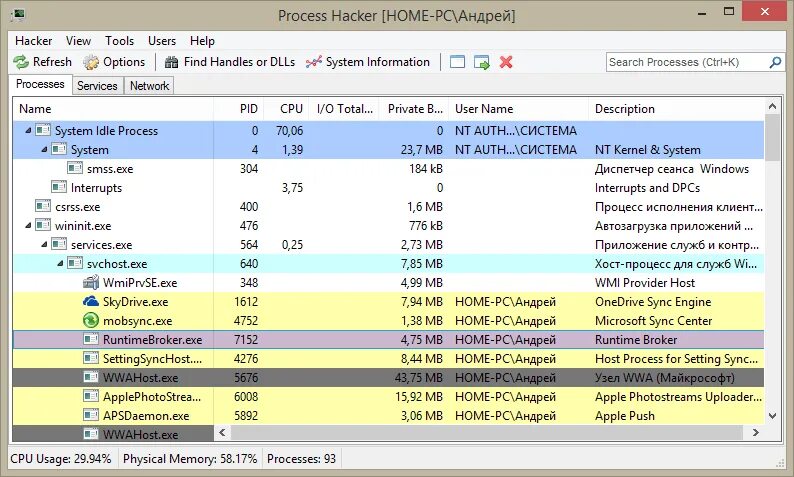This screenshot has height=477, width=794.
Task: Sort by the User Name column header
Action: (x=519, y=109)
